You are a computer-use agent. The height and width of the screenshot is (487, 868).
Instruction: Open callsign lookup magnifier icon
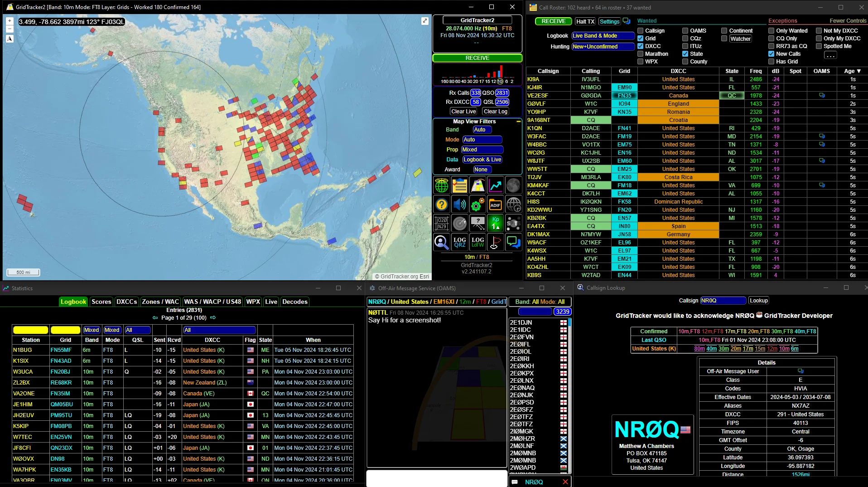(441, 242)
